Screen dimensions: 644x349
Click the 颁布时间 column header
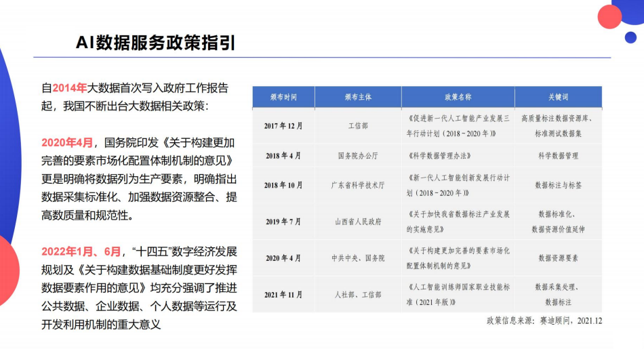click(x=283, y=98)
